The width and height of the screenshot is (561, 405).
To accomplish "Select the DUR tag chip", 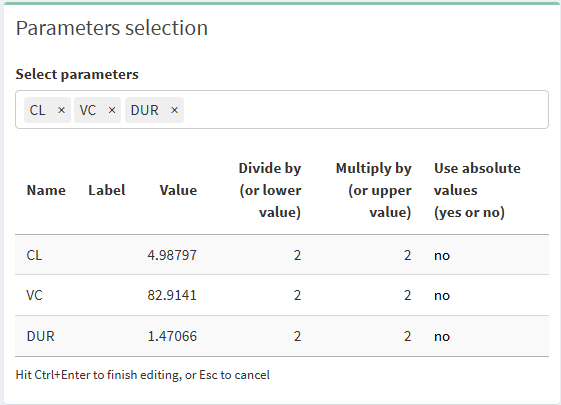I will (x=154, y=110).
